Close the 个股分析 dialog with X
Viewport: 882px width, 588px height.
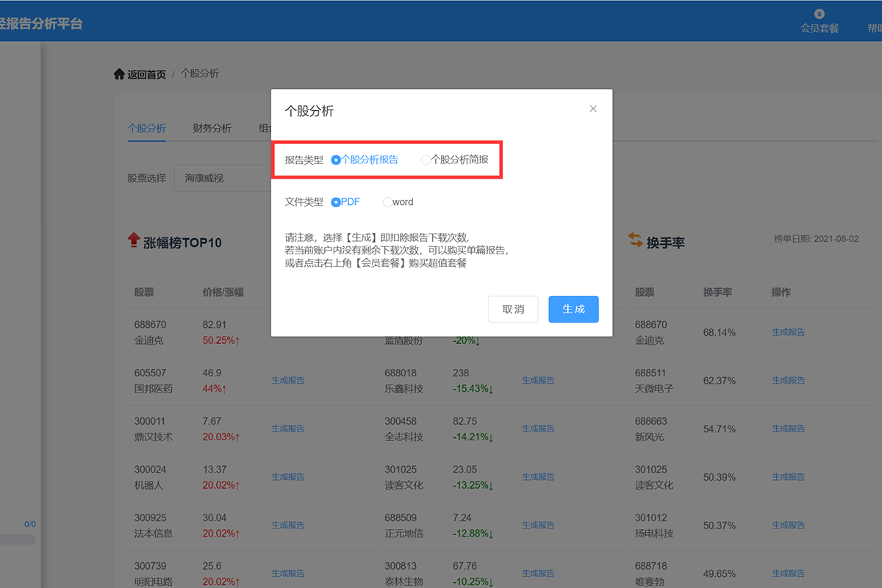pos(593,109)
